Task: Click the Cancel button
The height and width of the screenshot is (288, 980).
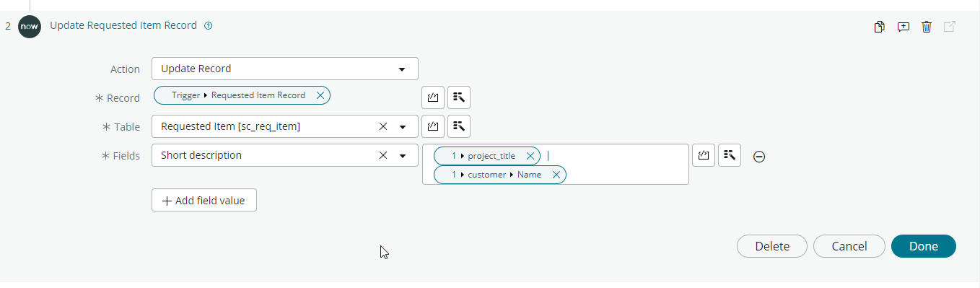Action: (x=849, y=246)
